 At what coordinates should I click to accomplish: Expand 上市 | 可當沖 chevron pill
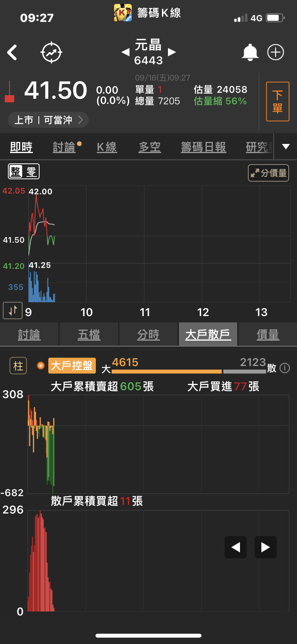click(48, 120)
